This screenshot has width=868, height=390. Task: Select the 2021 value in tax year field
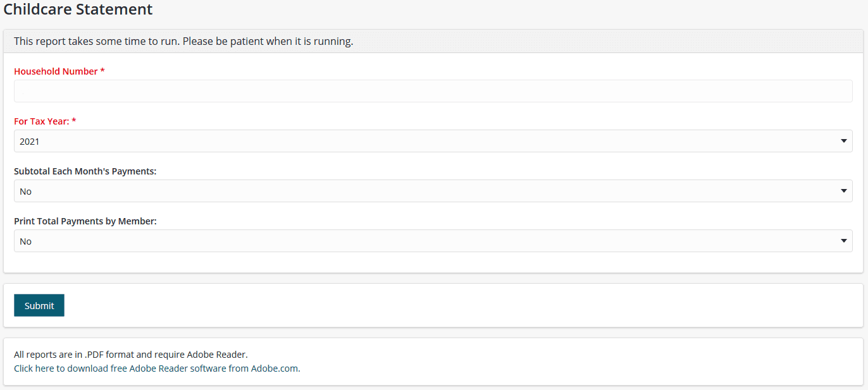point(30,142)
